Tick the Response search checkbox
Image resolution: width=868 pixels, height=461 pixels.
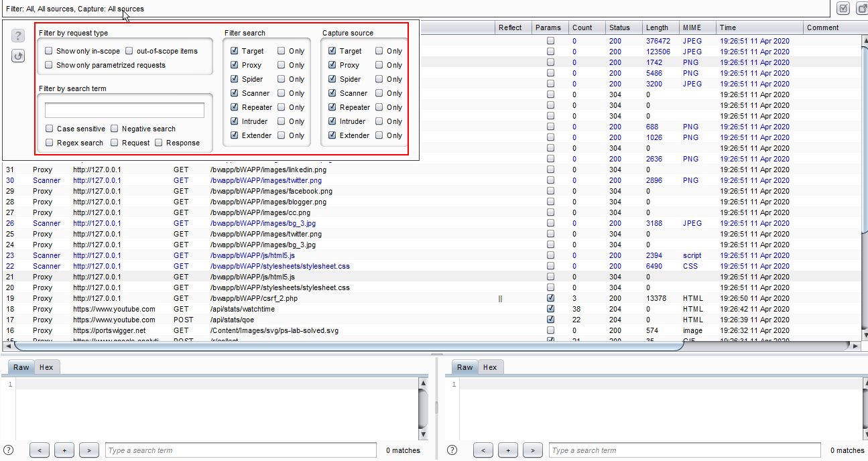[159, 143]
